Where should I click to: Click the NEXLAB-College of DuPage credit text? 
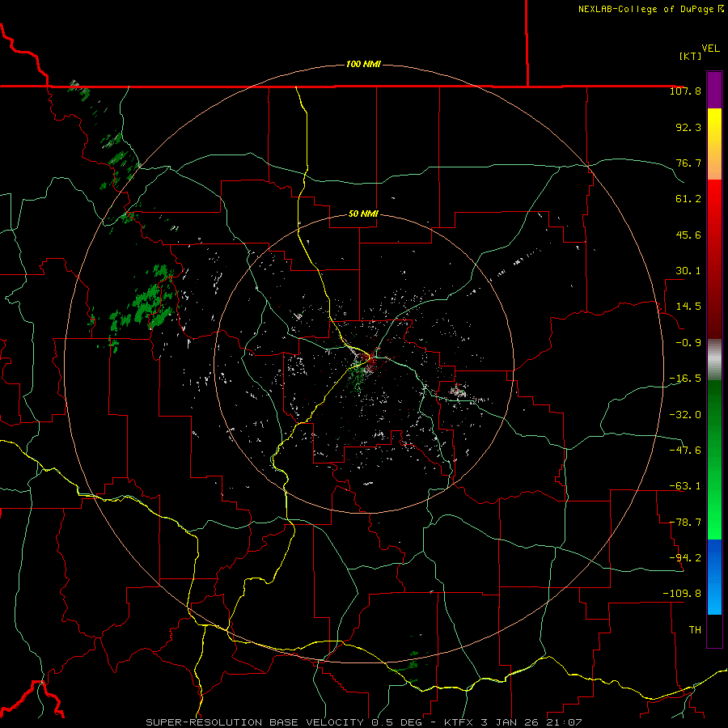(650, 9)
